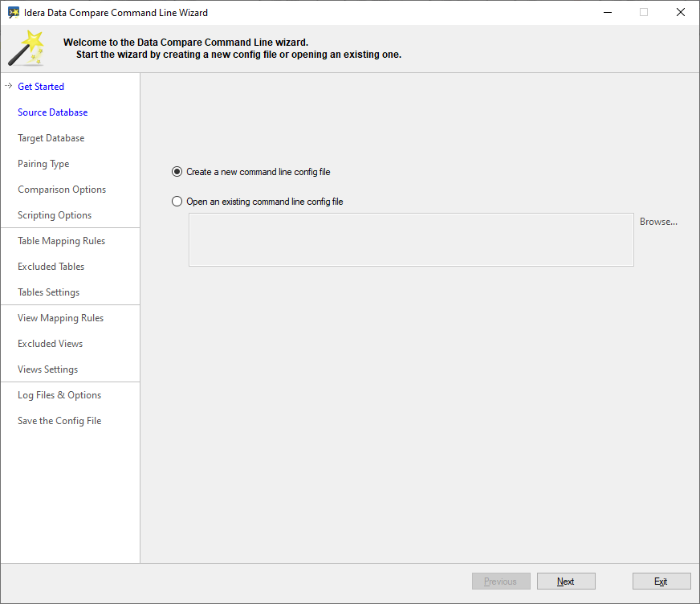Select Create a new command line config file
The width and height of the screenshot is (700, 604).
(177, 172)
